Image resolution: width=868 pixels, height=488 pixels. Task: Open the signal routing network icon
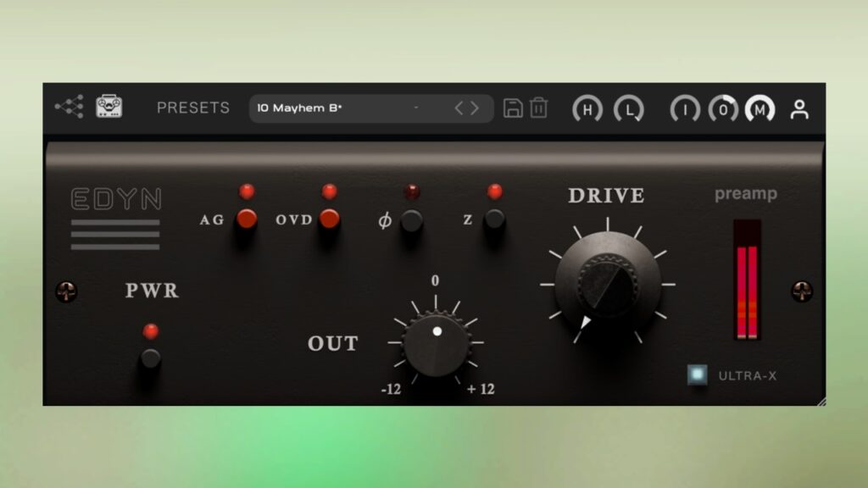[x=70, y=107]
